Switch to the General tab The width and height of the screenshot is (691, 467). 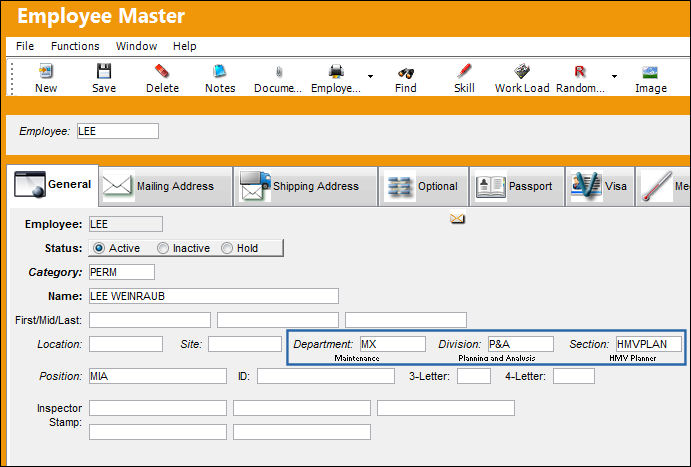(52, 185)
